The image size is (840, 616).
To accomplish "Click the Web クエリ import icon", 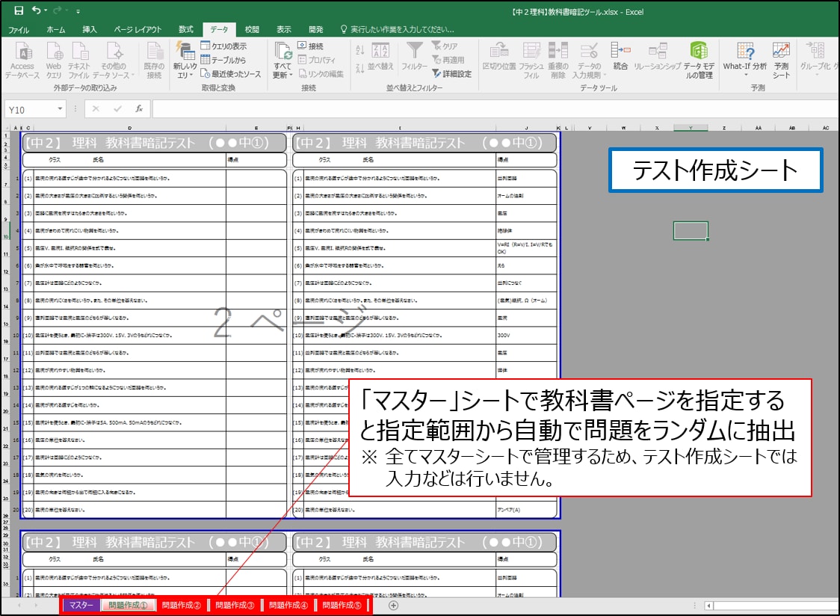I will tap(54, 60).
